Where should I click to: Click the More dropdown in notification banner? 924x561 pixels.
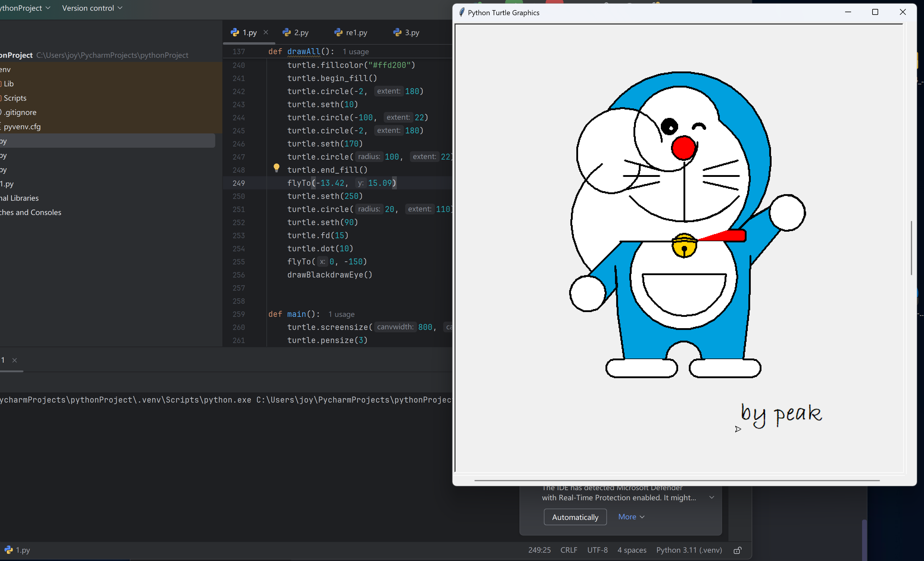pos(630,517)
